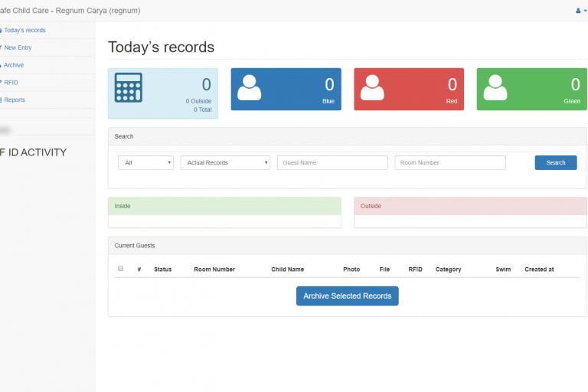Click the Room Number column header
The image size is (588, 392).
(x=214, y=269)
